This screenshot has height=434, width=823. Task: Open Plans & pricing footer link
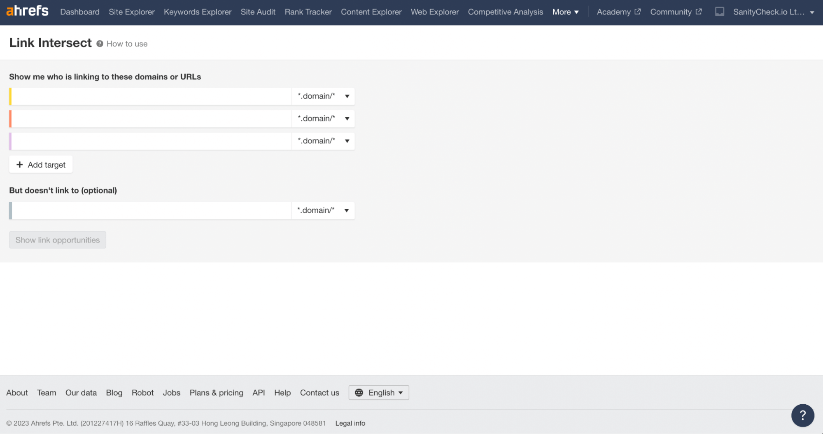[216, 393]
